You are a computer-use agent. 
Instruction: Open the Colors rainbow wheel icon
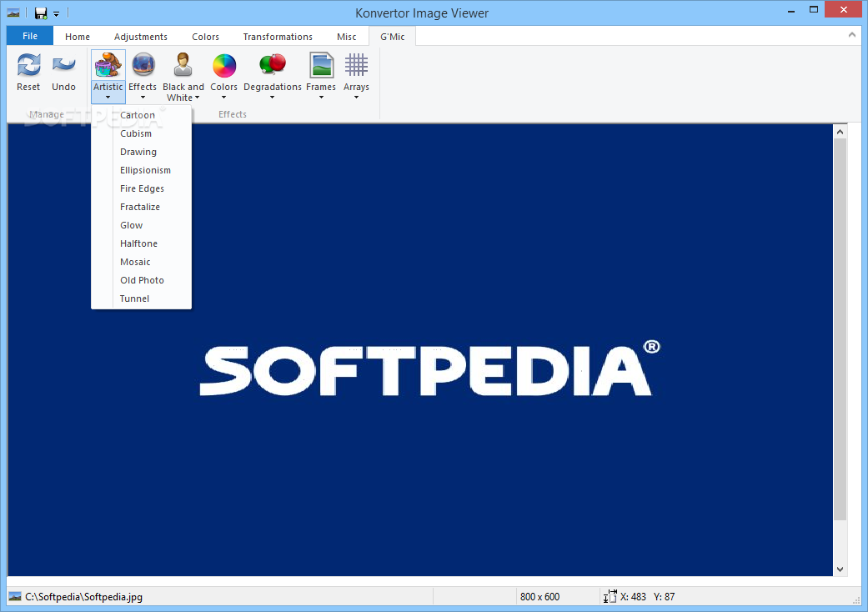pyautogui.click(x=224, y=65)
